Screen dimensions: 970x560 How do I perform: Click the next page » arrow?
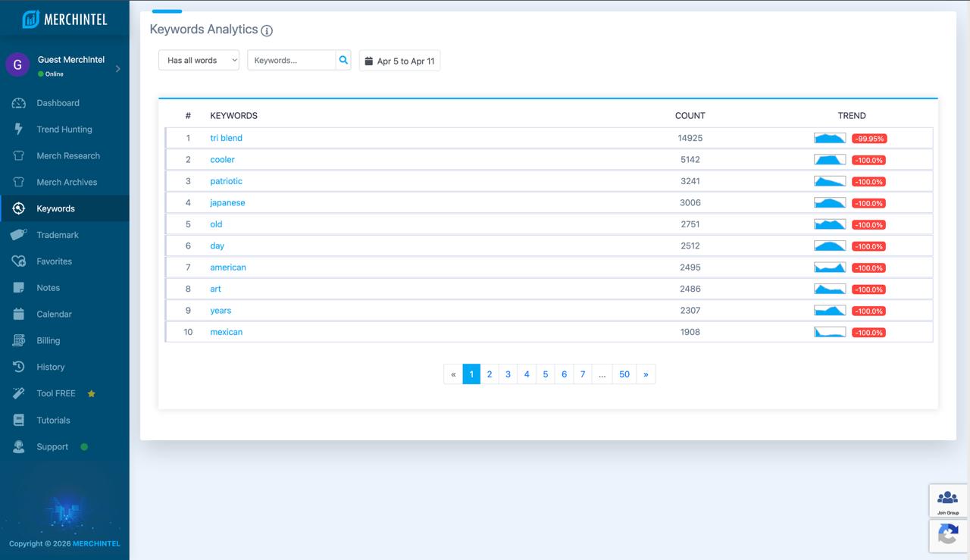point(646,374)
